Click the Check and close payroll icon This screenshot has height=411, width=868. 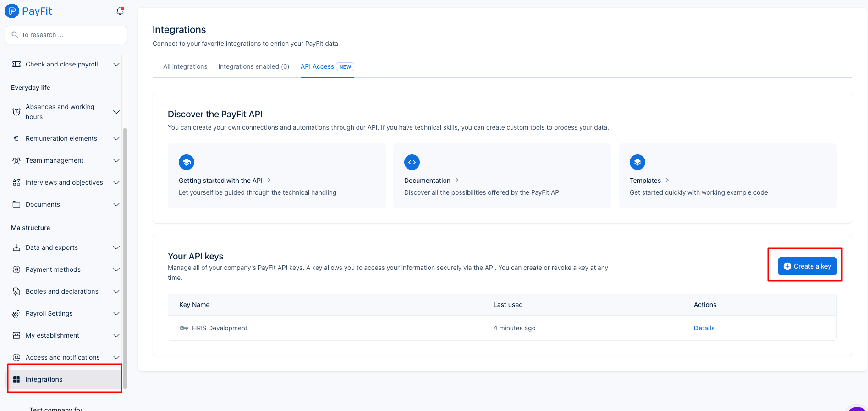tap(16, 64)
